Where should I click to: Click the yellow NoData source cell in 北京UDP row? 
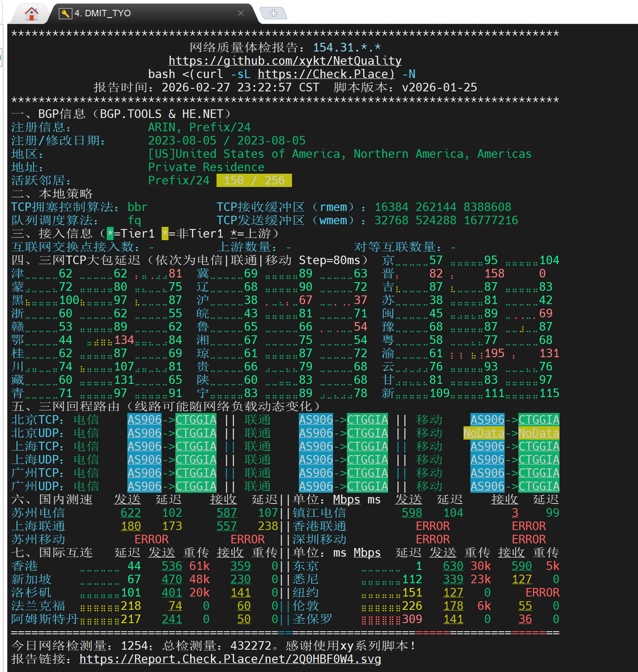484,433
